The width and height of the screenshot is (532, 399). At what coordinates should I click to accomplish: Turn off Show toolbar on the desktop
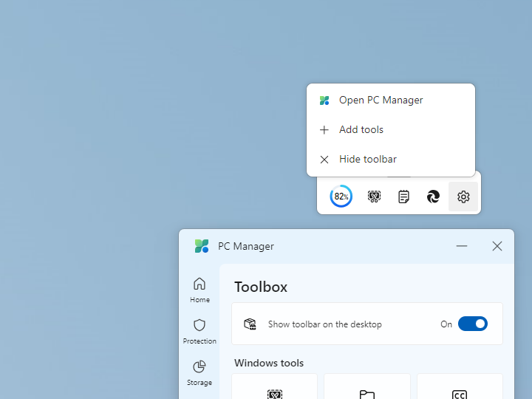point(473,324)
